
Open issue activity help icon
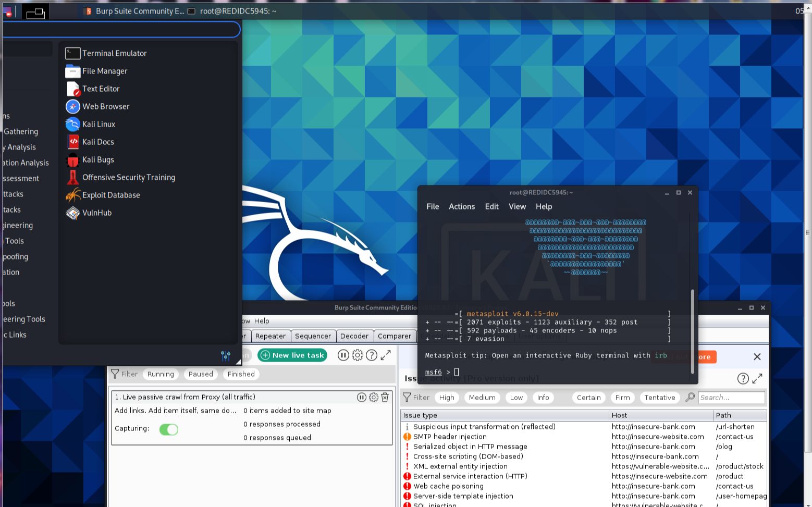(x=743, y=379)
